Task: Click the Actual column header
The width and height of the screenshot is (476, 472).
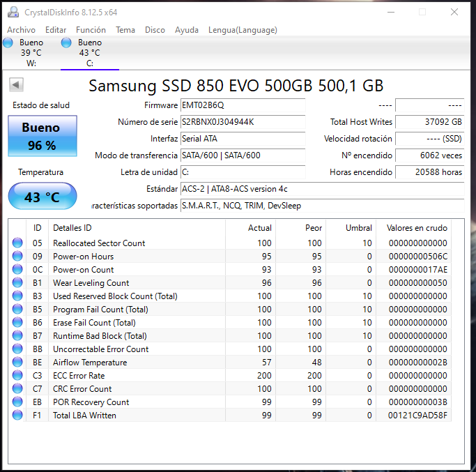Action: point(250,228)
